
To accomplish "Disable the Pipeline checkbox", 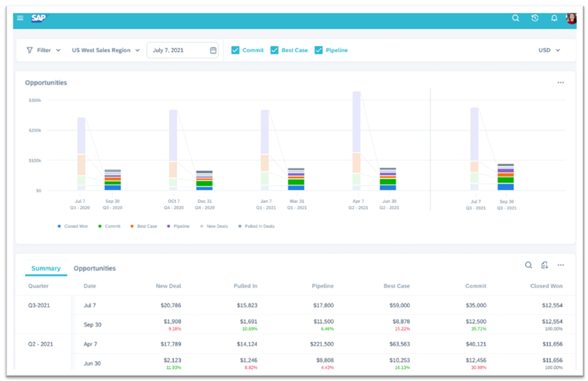I will click(319, 51).
